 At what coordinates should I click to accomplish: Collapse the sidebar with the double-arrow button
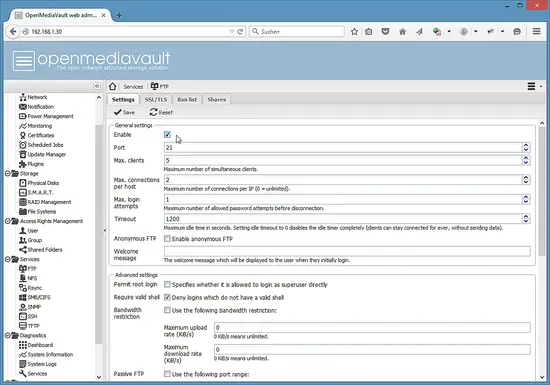click(97, 86)
